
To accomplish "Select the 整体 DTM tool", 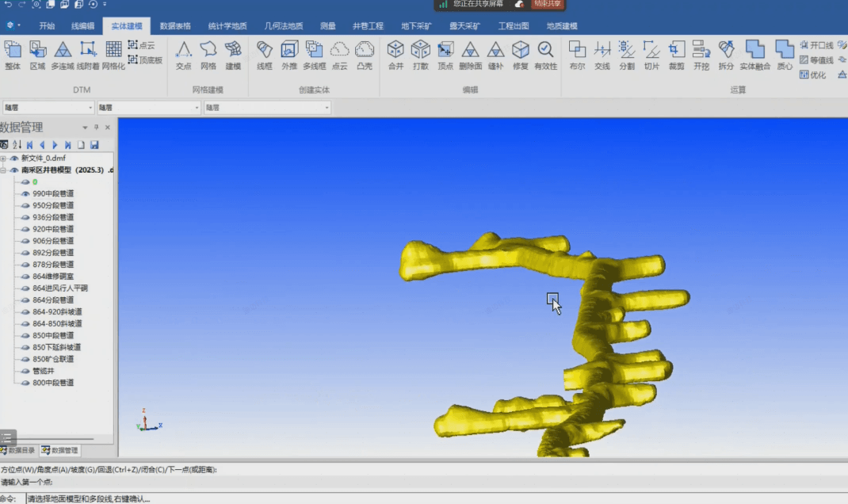I will 13,55.
